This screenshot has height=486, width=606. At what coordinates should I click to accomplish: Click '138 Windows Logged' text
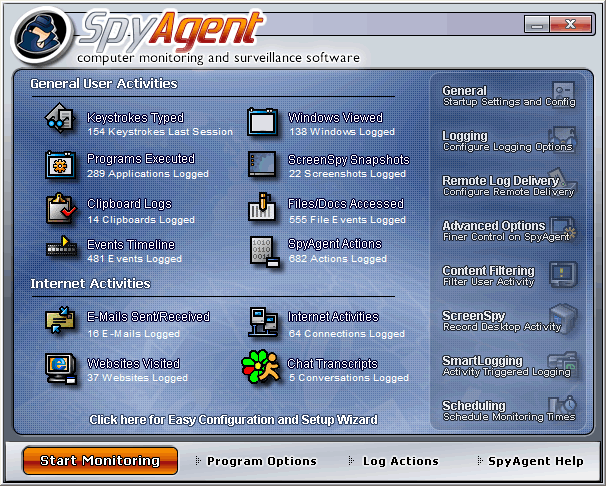coord(342,132)
